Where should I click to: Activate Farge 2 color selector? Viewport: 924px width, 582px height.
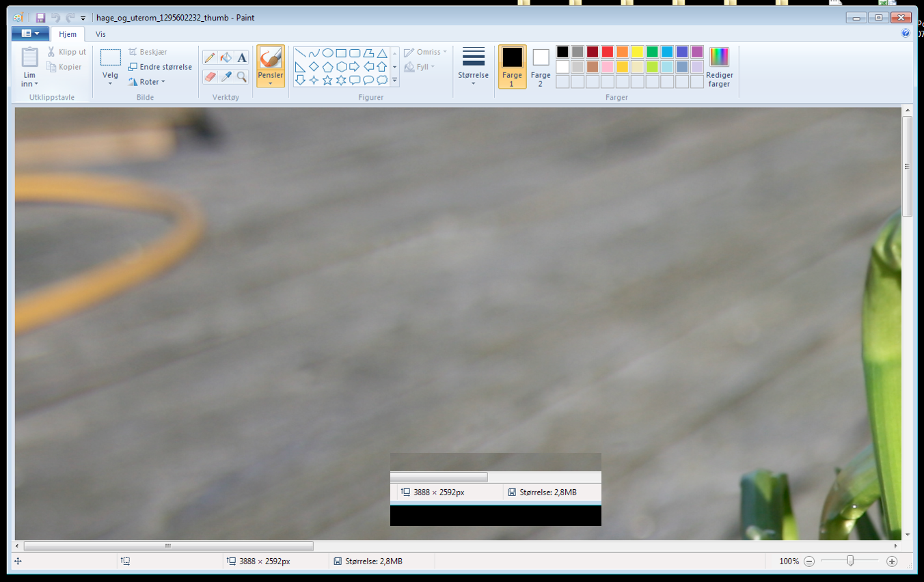tap(541, 67)
